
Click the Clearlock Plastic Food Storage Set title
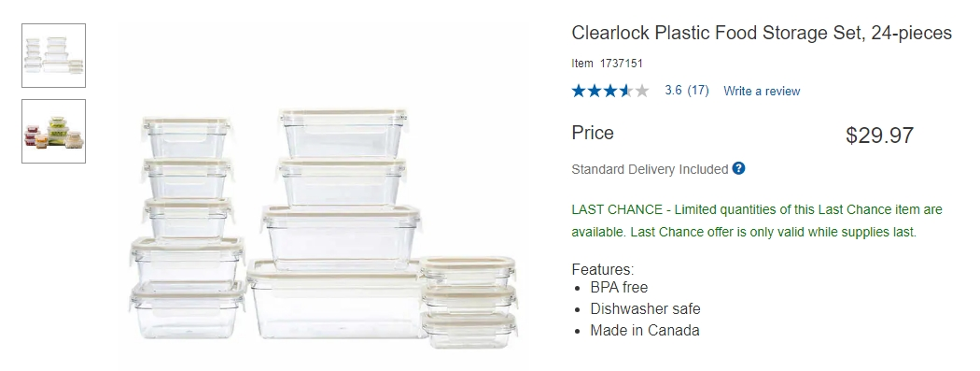pyautogui.click(x=762, y=33)
